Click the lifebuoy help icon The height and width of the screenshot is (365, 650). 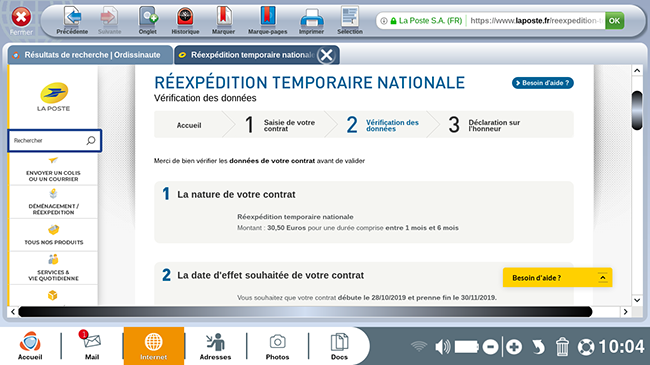(x=586, y=347)
